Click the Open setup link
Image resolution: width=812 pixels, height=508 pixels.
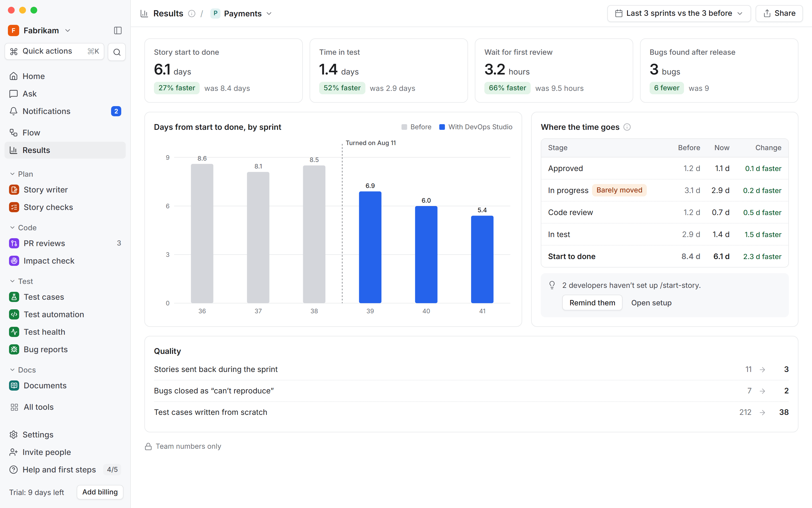tap(651, 303)
